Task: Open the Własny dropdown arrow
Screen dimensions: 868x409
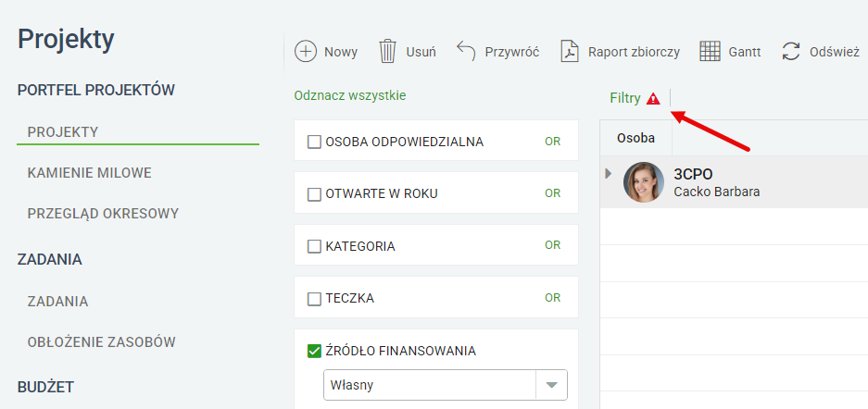Action: 551,385
